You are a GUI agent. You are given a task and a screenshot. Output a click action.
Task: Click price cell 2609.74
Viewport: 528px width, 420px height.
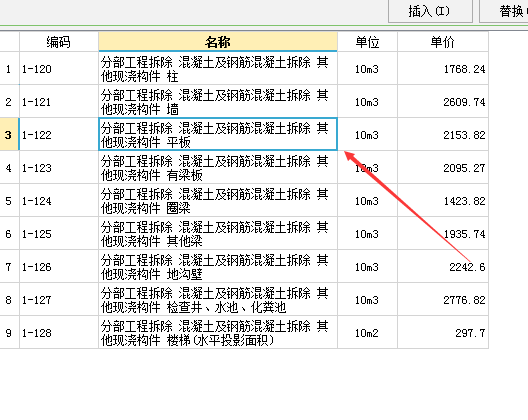point(443,101)
